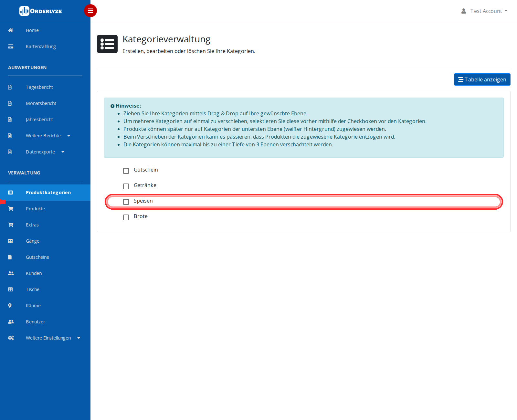Check the Gutschein category checkbox
The width and height of the screenshot is (517, 420).
click(126, 171)
